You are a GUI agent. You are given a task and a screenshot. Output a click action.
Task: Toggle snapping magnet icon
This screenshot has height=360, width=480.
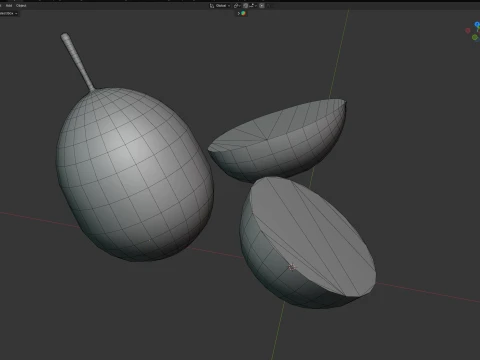click(245, 6)
